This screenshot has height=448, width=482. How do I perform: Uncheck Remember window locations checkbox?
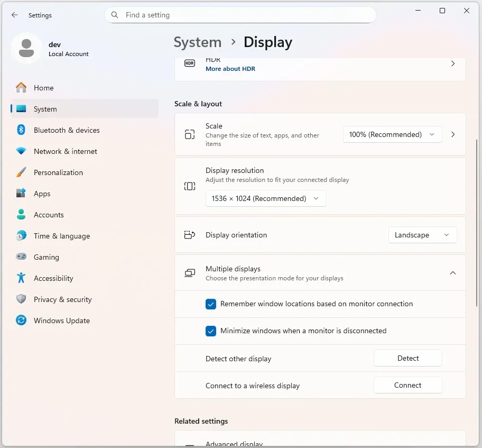coord(211,304)
